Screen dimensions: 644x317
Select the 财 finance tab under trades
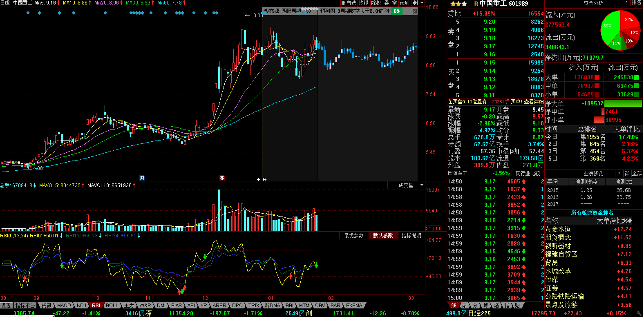(x=517, y=306)
